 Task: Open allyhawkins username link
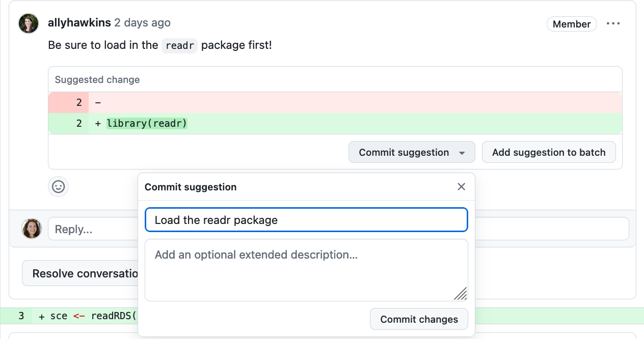pyautogui.click(x=79, y=23)
